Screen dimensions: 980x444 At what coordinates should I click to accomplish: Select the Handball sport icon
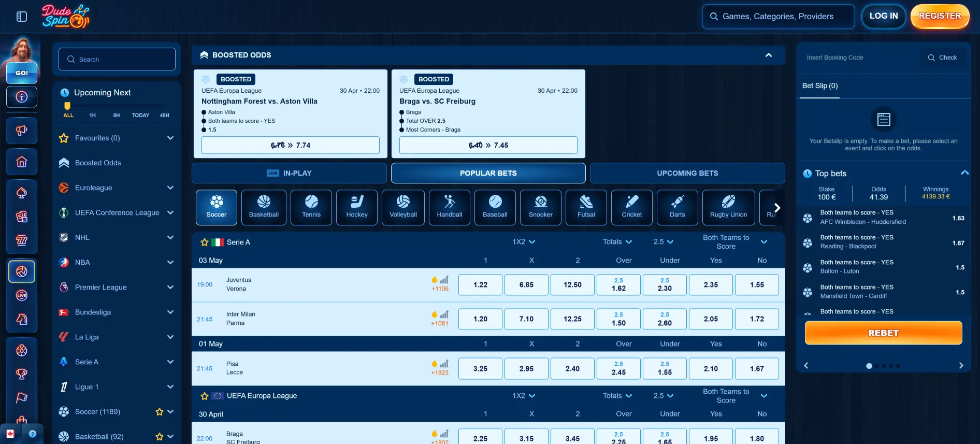click(450, 207)
